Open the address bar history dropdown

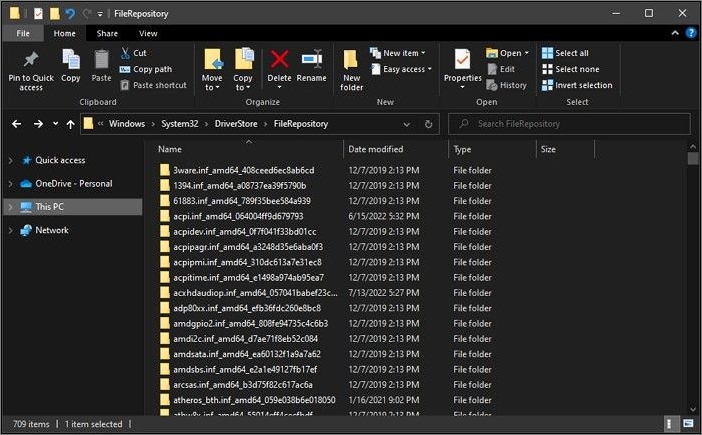point(408,124)
